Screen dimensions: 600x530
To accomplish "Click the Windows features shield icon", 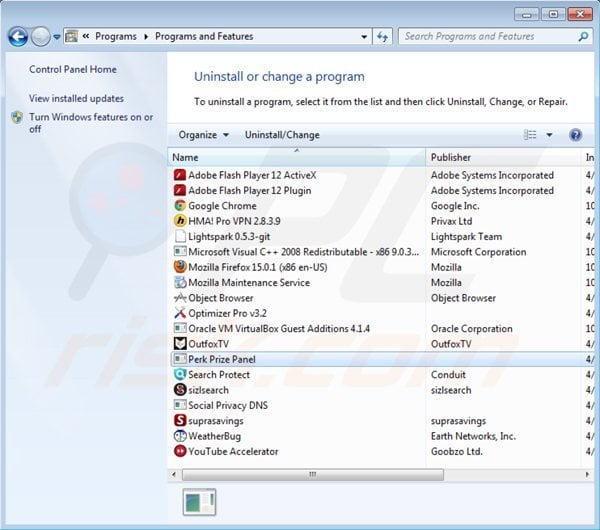I will (17, 117).
